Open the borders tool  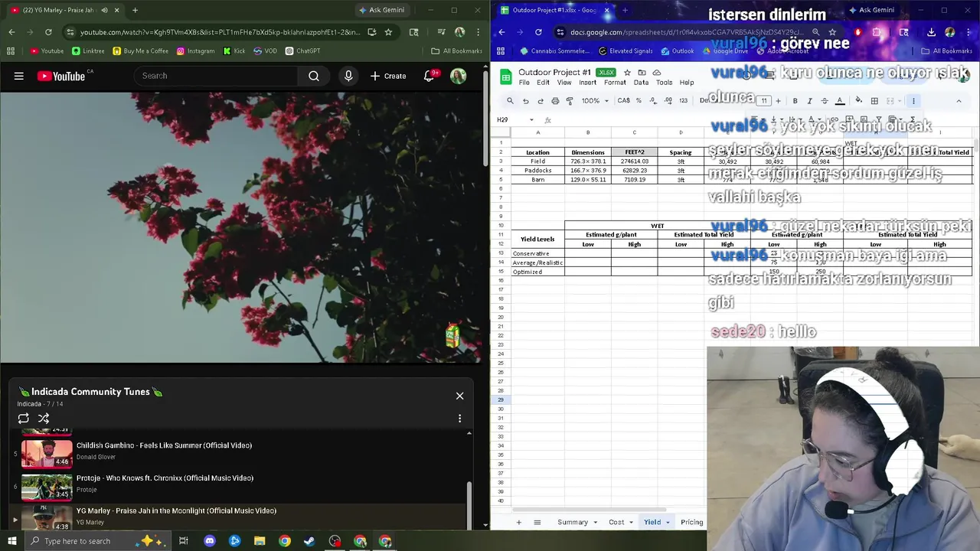coord(874,101)
